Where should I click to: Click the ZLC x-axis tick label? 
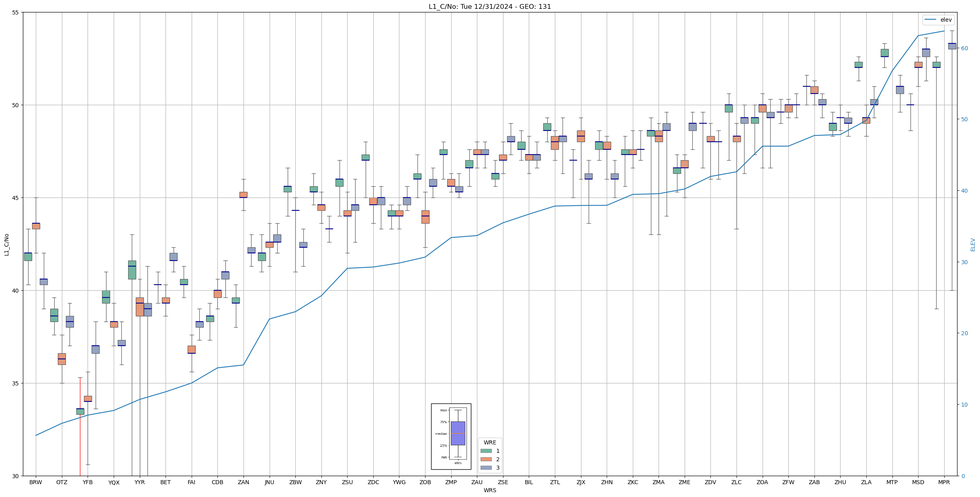coord(736,482)
